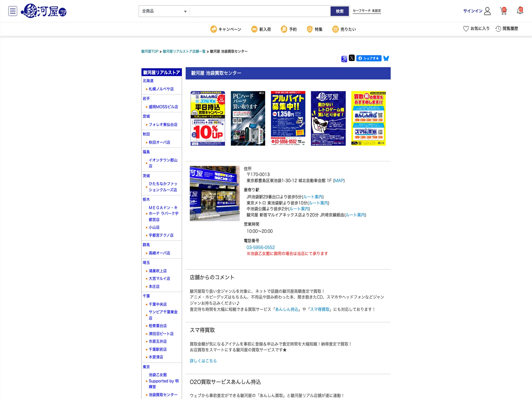Screen dimensions: 532x399
Task: Open the storefront photo
Action: (x=215, y=193)
